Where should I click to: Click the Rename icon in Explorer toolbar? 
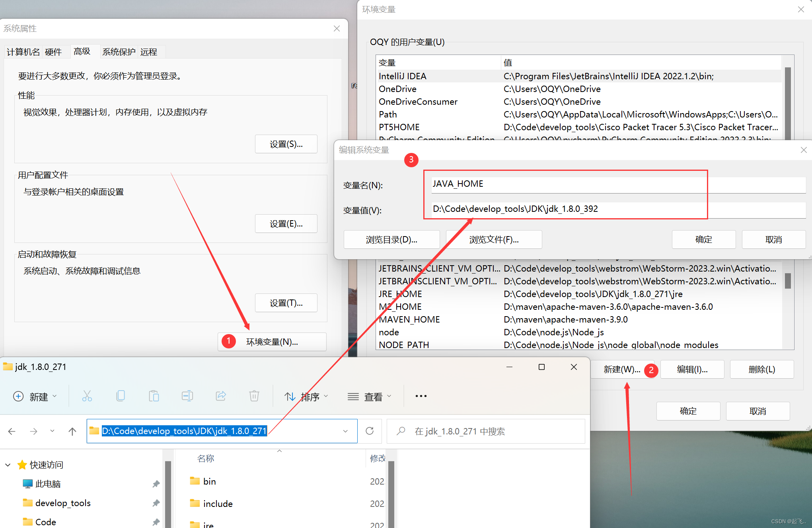pos(187,396)
